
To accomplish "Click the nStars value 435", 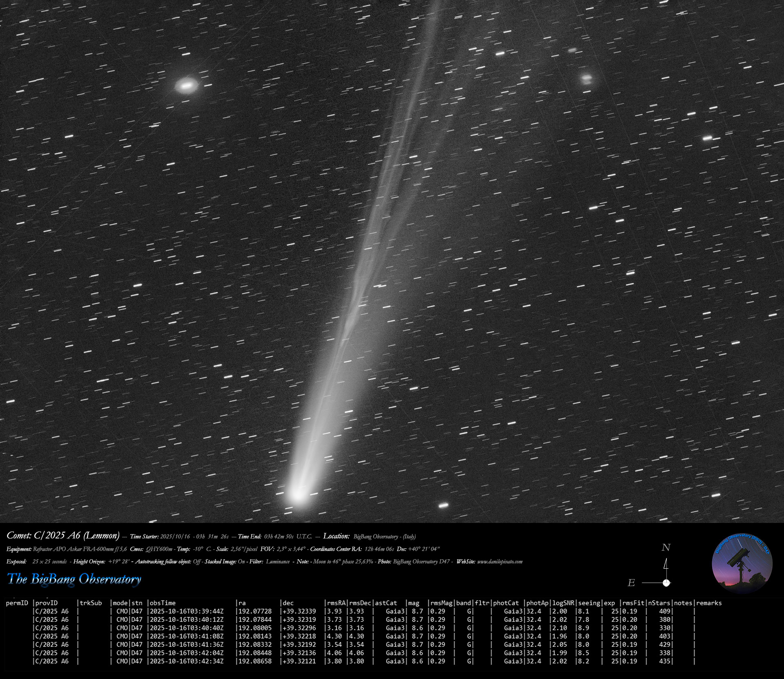I will pos(665,661).
